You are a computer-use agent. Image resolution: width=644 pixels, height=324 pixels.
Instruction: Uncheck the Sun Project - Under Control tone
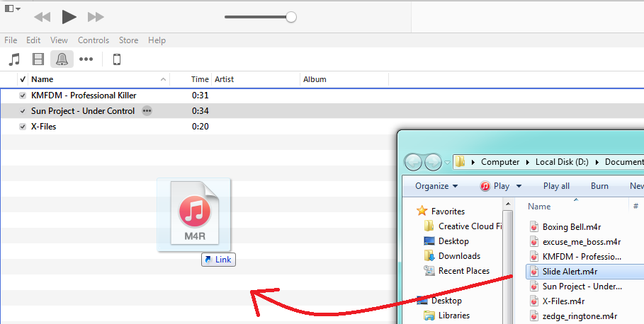(x=23, y=111)
